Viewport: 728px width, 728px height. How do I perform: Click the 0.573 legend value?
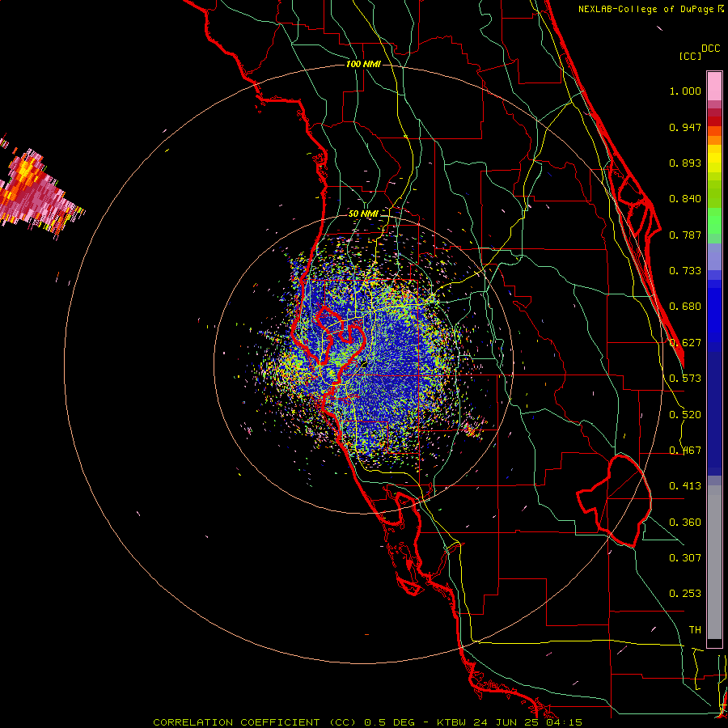click(x=685, y=379)
